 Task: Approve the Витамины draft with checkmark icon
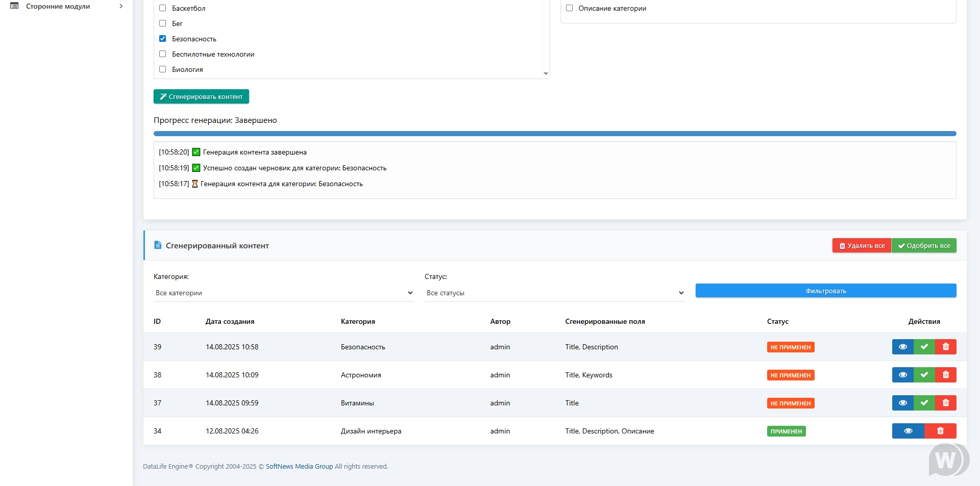point(924,403)
